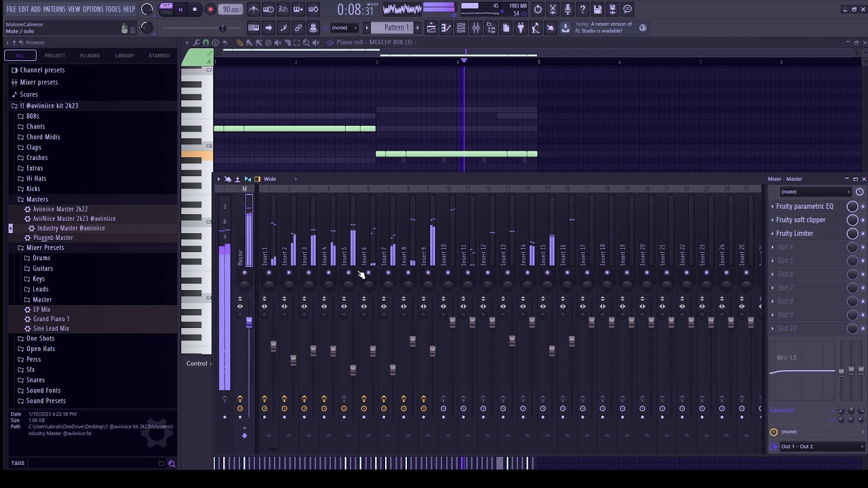Image resolution: width=868 pixels, height=488 pixels.
Task: Open the slicer scissors tool icon
Action: (x=553, y=9)
